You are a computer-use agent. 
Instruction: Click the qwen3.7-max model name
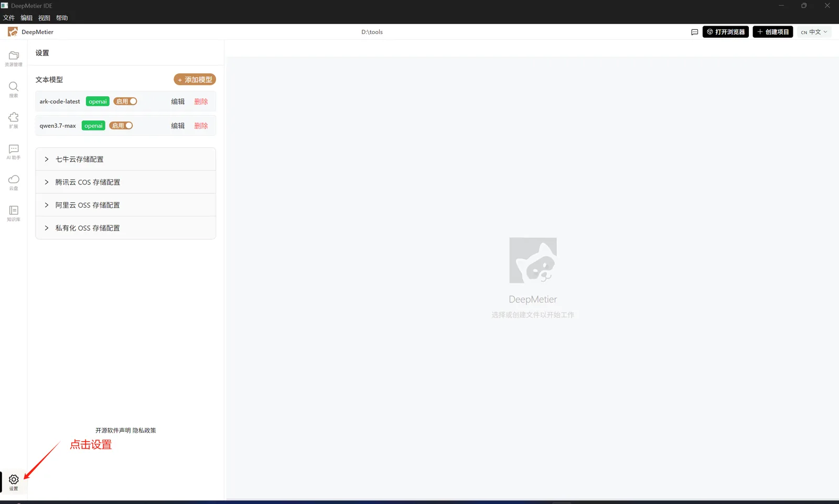(58, 126)
